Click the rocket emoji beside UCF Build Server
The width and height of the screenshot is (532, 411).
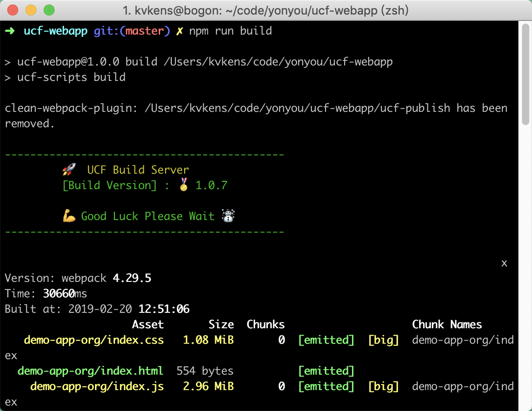point(69,169)
